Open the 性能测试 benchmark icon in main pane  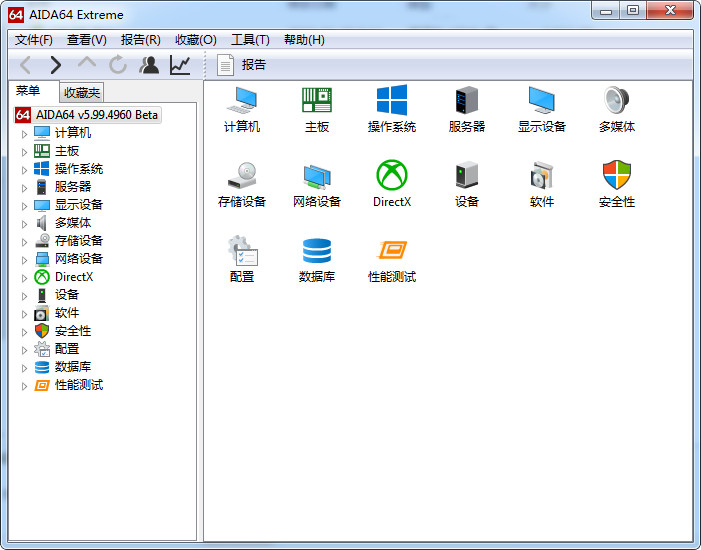pos(392,250)
